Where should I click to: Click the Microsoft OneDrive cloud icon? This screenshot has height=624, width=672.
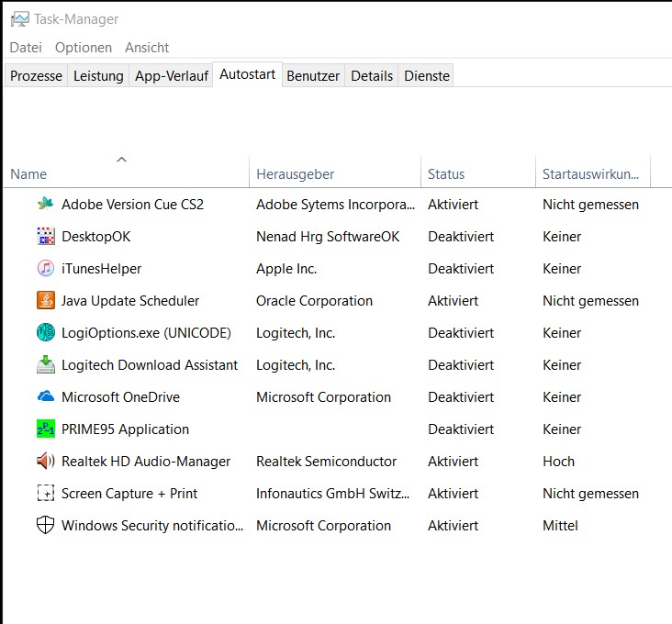pyautogui.click(x=46, y=396)
